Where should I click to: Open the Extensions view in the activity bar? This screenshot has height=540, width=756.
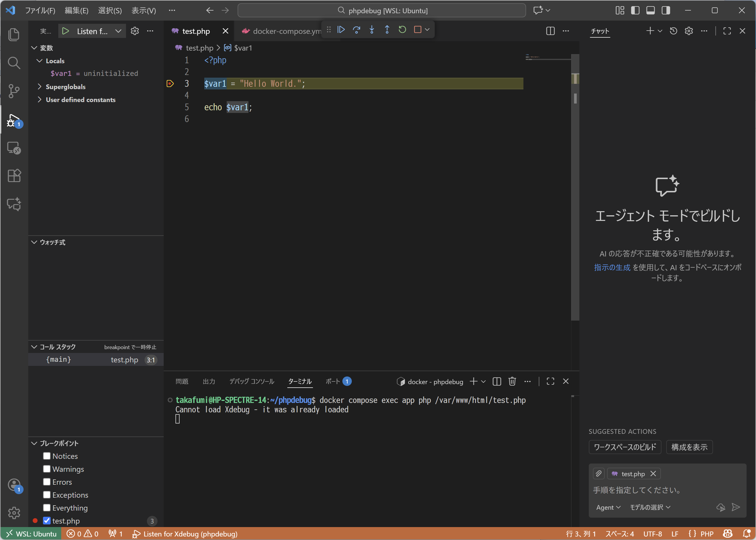(x=14, y=176)
